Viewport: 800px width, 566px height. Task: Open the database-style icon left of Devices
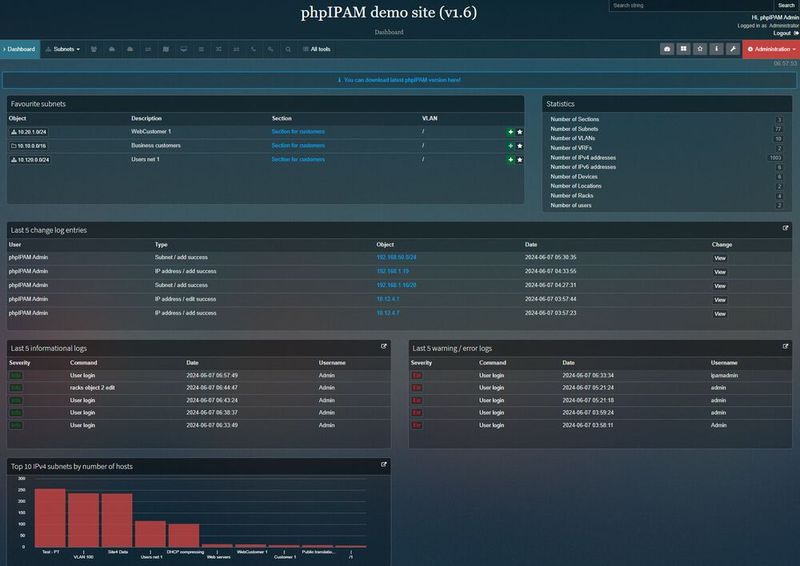[166, 50]
